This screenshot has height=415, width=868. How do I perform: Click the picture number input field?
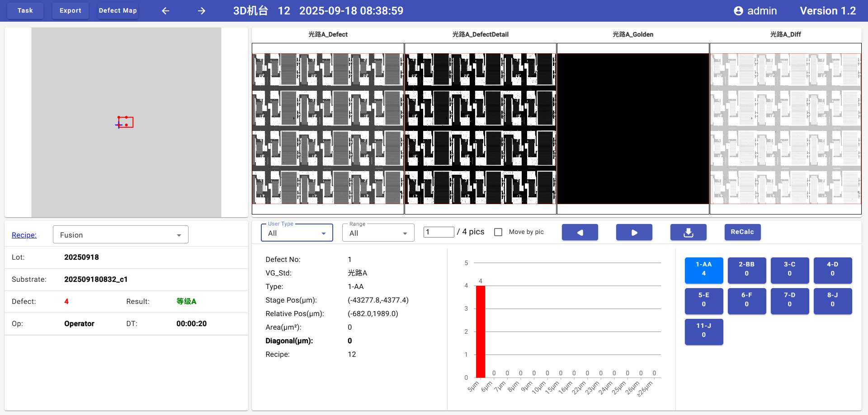pos(439,232)
